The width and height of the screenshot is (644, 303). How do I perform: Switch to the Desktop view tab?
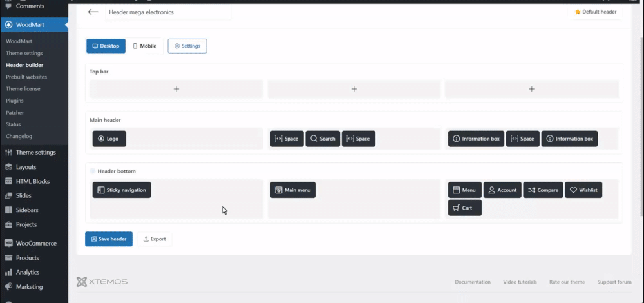click(106, 46)
